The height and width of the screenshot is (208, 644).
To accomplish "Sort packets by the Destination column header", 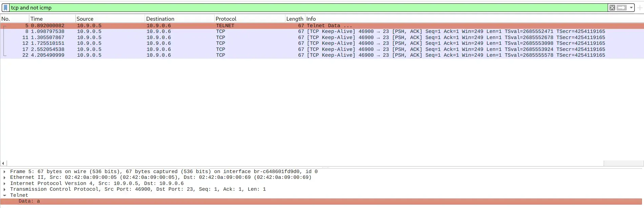I will click(x=180, y=19).
